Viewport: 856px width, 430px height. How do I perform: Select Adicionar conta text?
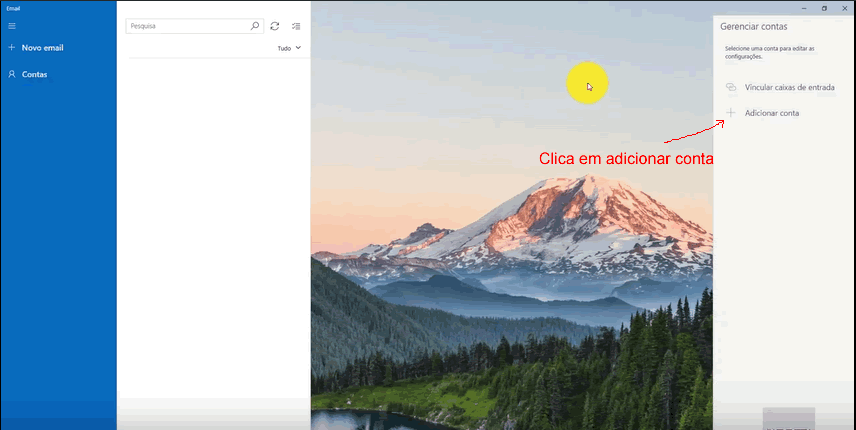[x=772, y=114]
